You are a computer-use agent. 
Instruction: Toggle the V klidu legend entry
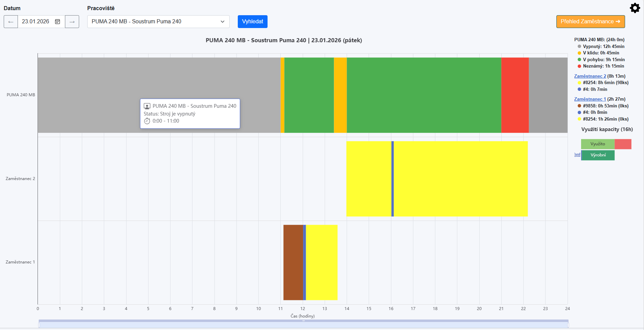pyautogui.click(x=601, y=53)
